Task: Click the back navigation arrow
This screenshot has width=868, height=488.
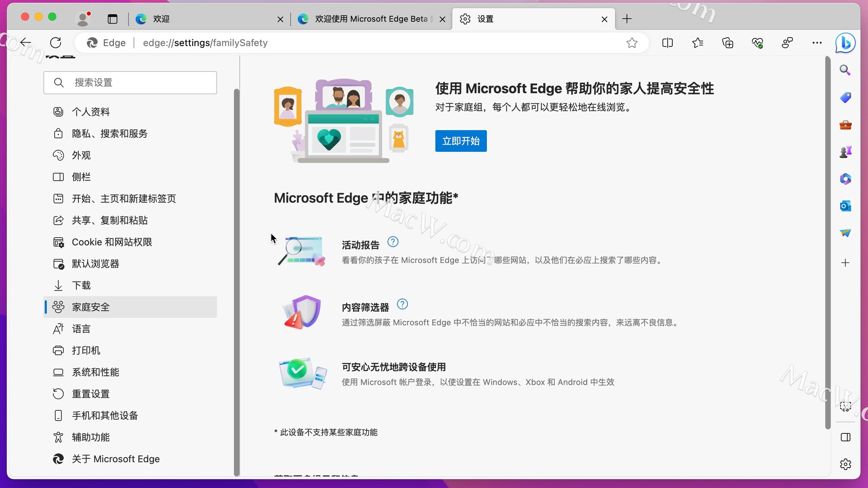Action: coord(26,43)
